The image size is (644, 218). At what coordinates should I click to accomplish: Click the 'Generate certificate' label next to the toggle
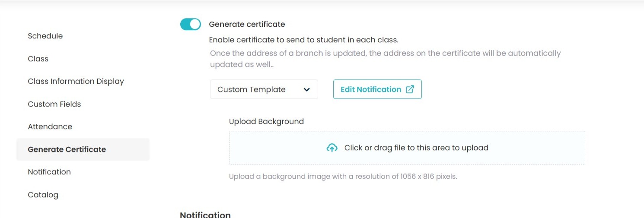pyautogui.click(x=247, y=24)
